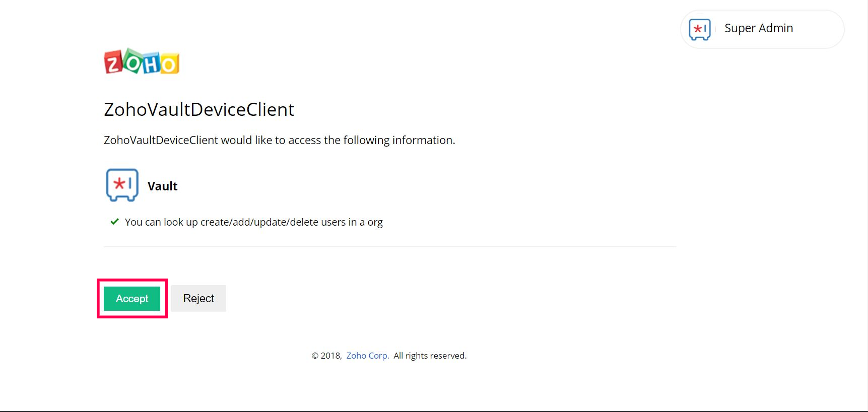
Task: Click the horizontal divider below the permission
Action: pos(389,247)
